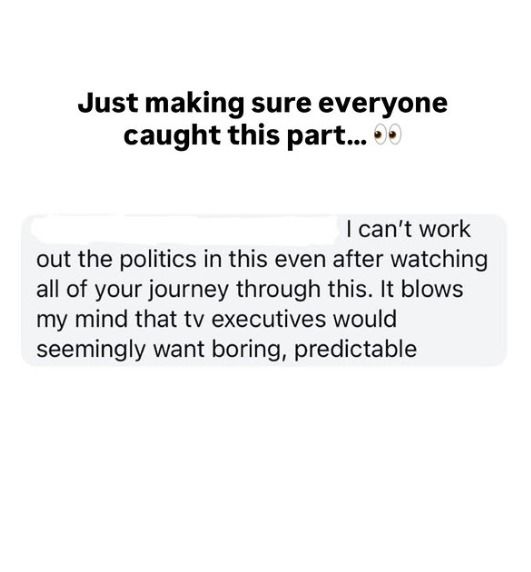Screen dimensions: 531x572
Task: Click the eyes emoji after the heading
Action: 387,135
